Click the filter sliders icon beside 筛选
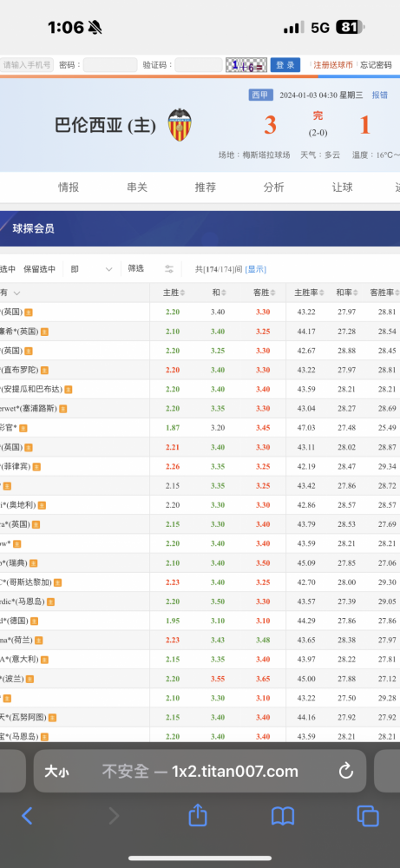The width and height of the screenshot is (400, 868). pyautogui.click(x=169, y=269)
